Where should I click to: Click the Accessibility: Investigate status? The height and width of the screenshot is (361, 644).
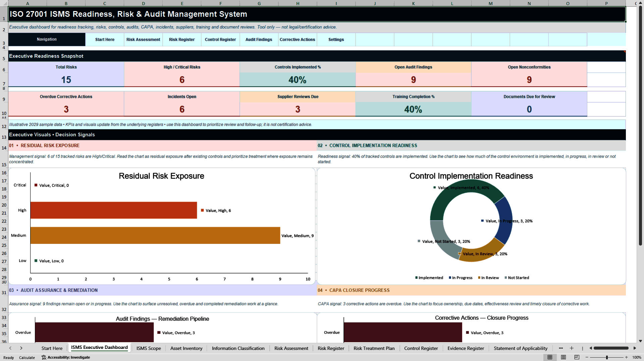[x=66, y=357]
